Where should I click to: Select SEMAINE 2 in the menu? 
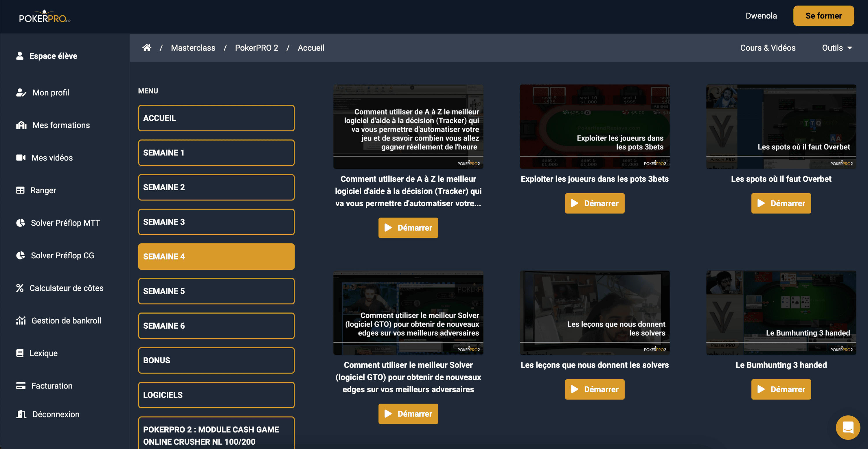click(x=216, y=187)
